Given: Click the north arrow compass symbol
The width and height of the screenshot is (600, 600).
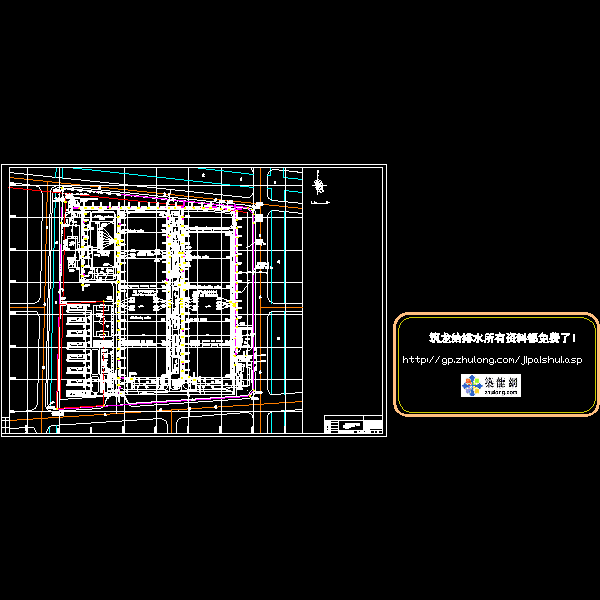Looking at the screenshot, I should point(319,184).
